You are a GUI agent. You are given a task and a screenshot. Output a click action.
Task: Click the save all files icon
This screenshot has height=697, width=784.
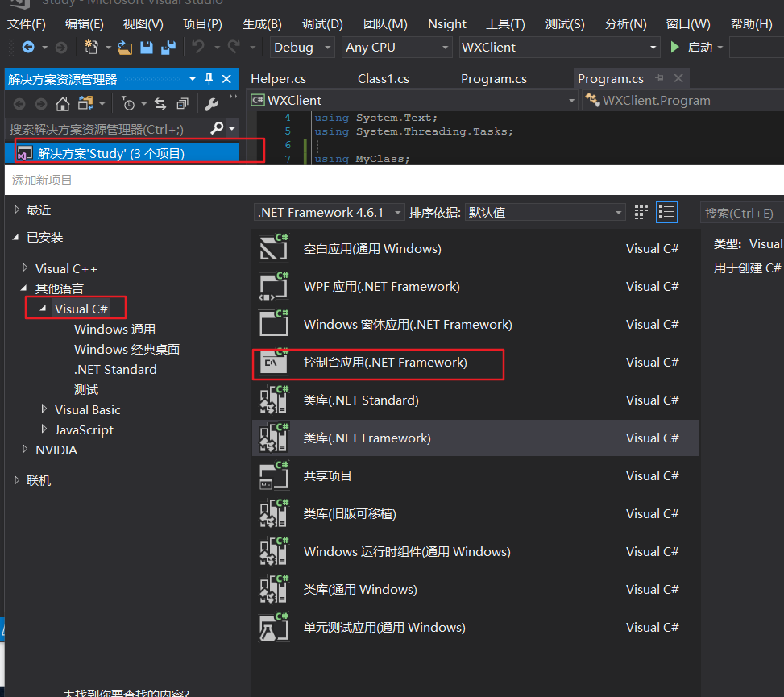168,48
